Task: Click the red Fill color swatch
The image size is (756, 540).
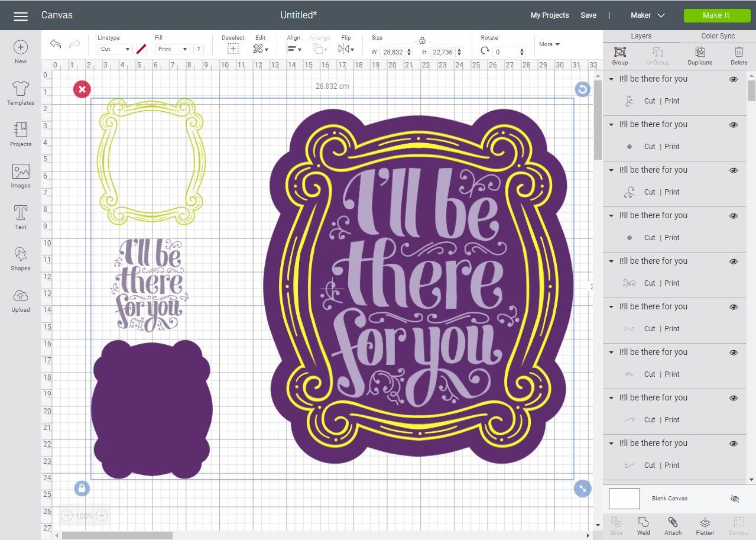Action: point(141,49)
